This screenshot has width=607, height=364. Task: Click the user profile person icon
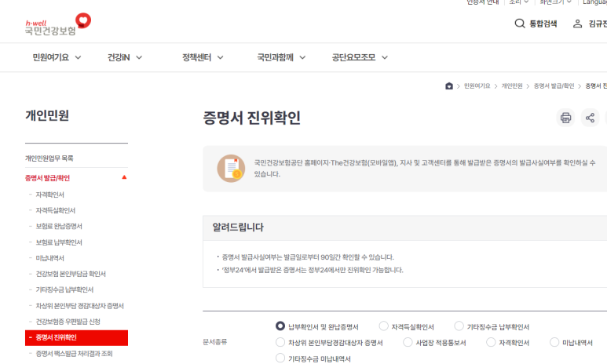point(577,24)
